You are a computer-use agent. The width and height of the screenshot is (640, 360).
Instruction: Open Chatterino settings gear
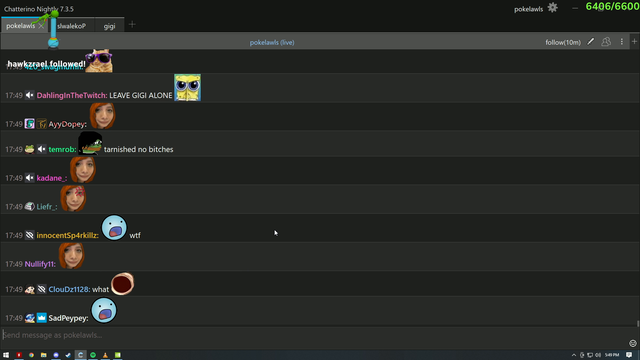pos(552,8)
